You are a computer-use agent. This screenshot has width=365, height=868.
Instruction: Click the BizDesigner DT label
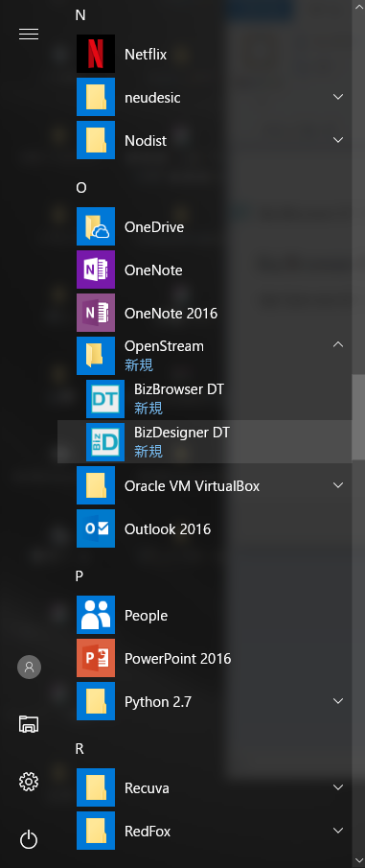(182, 433)
